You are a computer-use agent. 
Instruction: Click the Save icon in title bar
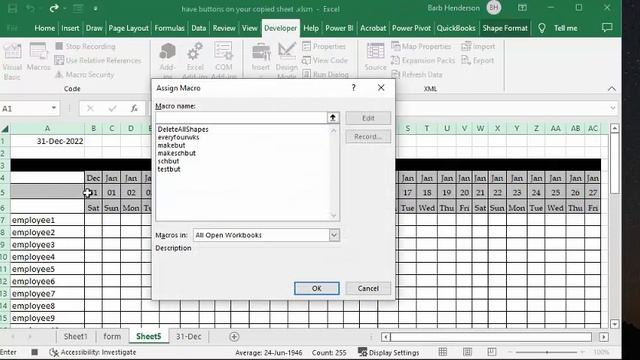click(12, 8)
